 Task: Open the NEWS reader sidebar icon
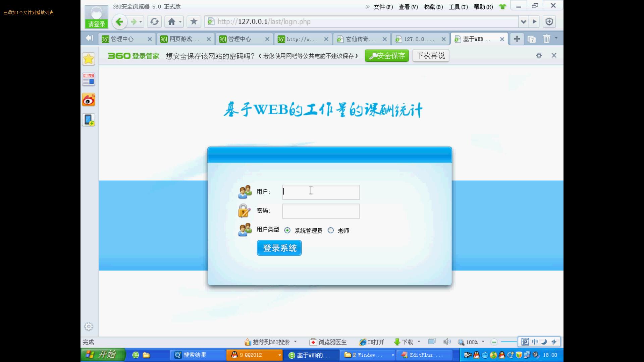click(x=89, y=79)
